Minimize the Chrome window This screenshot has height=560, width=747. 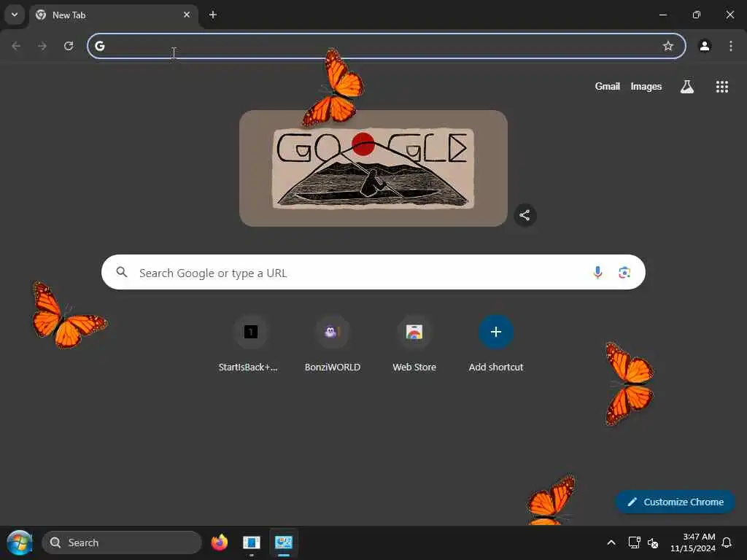(x=662, y=15)
